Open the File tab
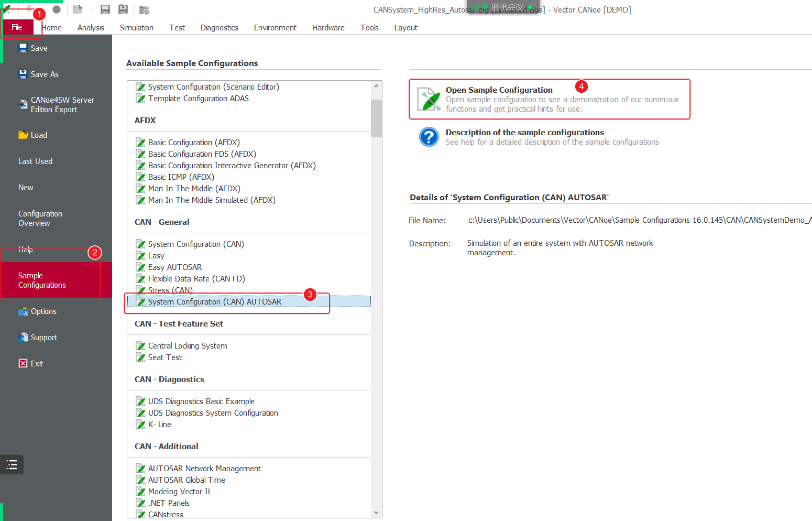 (17, 27)
